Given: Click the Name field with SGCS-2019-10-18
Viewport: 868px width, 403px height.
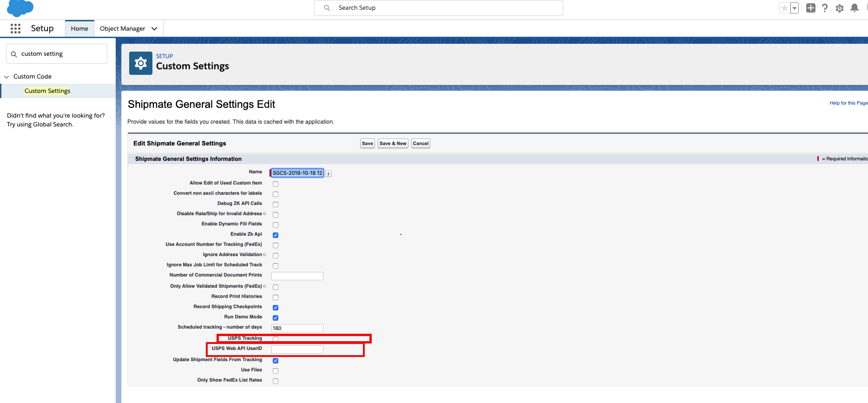Looking at the screenshot, I should pos(297,173).
